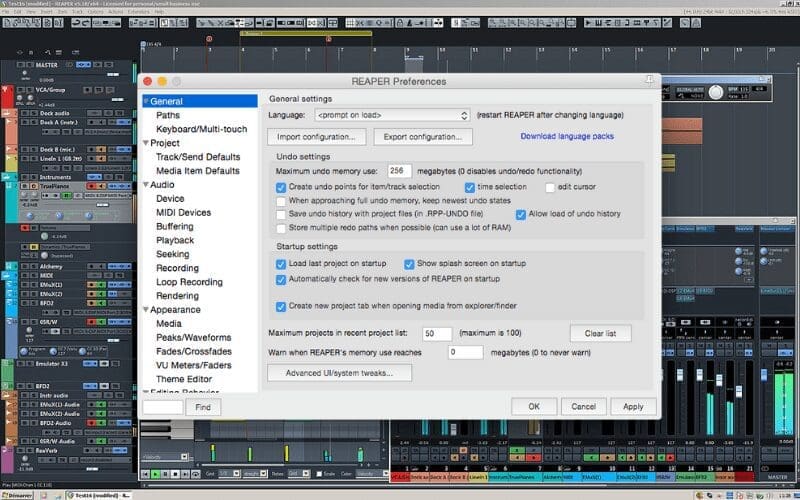The width and height of the screenshot is (800, 500).
Task: Enable keep newest undo states checkbox
Action: click(281, 201)
